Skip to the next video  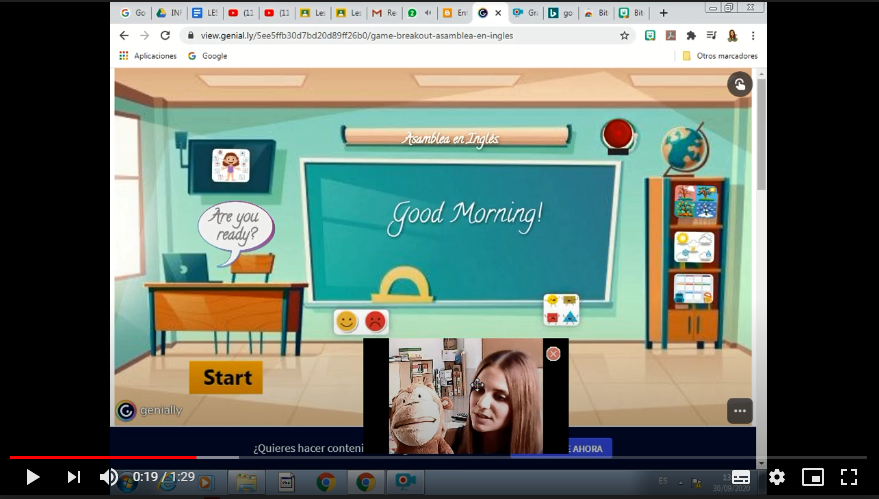pyautogui.click(x=73, y=477)
